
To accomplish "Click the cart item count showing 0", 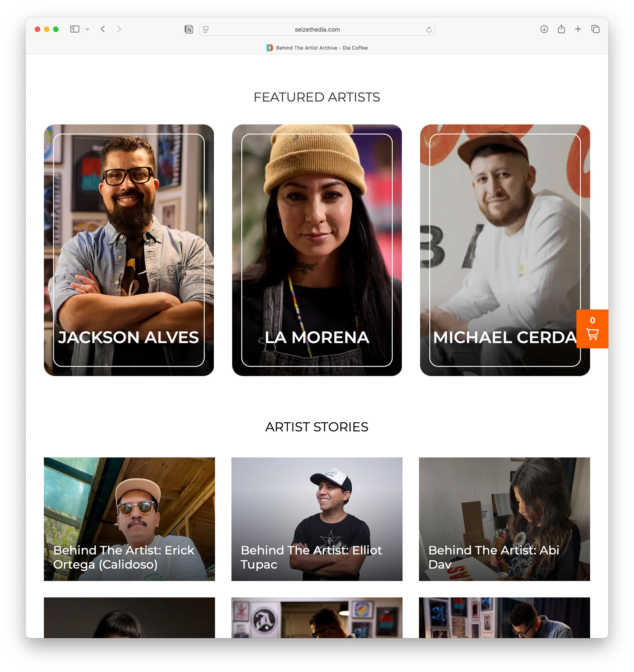I will pos(592,320).
